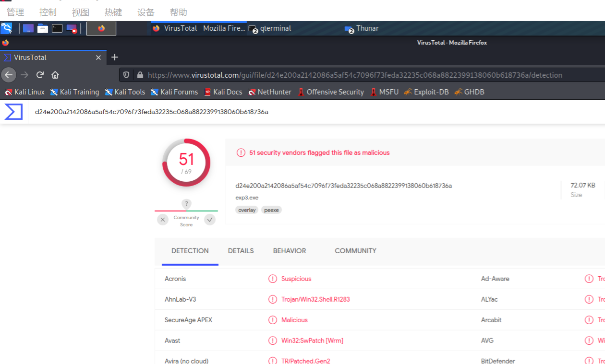Image resolution: width=605 pixels, height=364 pixels.
Task: Open the Kali dragon applications menu
Action: [x=6, y=28]
